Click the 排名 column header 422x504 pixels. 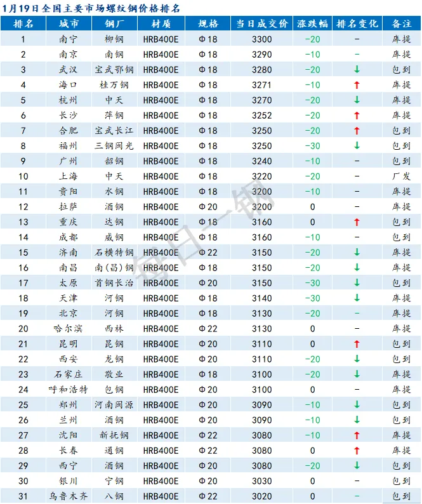(x=23, y=23)
